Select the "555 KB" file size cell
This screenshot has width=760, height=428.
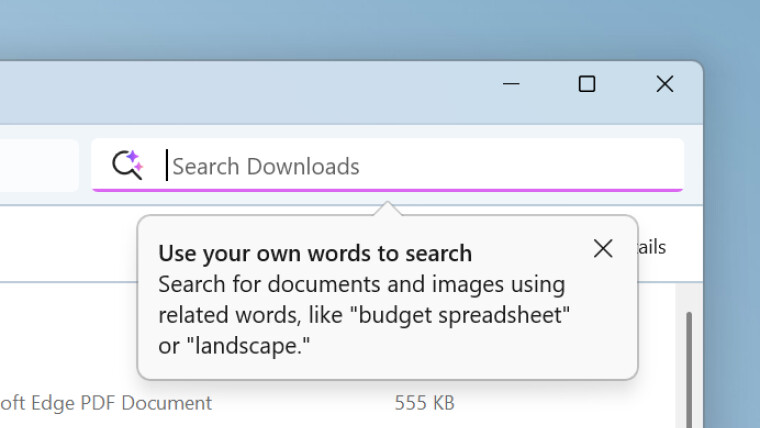click(x=425, y=403)
